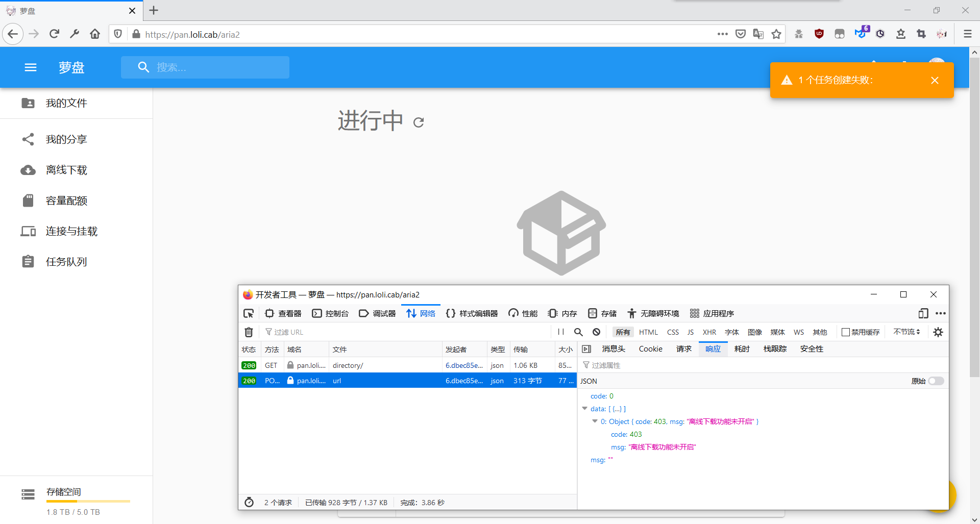980x524 pixels.
Task: Switch to 调试器 tab in devtools
Action: click(377, 313)
